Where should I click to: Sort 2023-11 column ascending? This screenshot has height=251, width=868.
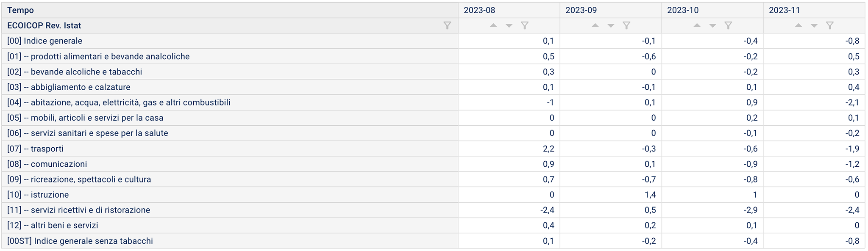[x=798, y=25]
